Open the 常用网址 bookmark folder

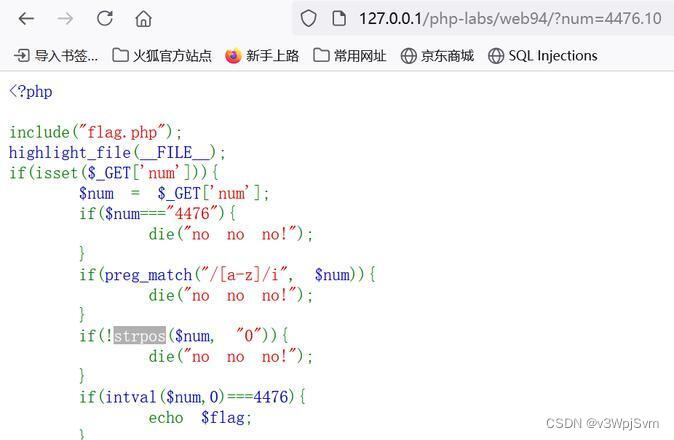349,55
